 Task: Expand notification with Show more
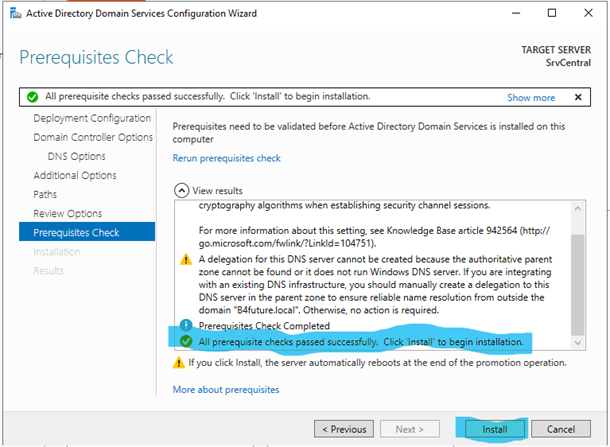tap(530, 98)
